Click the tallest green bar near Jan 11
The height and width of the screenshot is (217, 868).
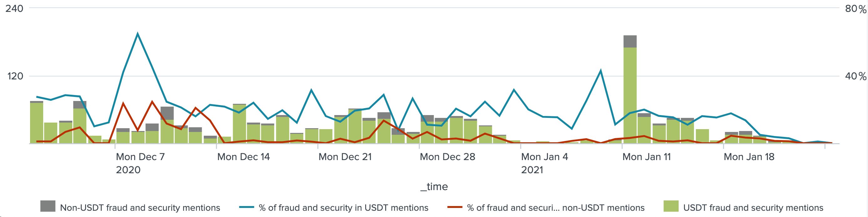pos(630,94)
